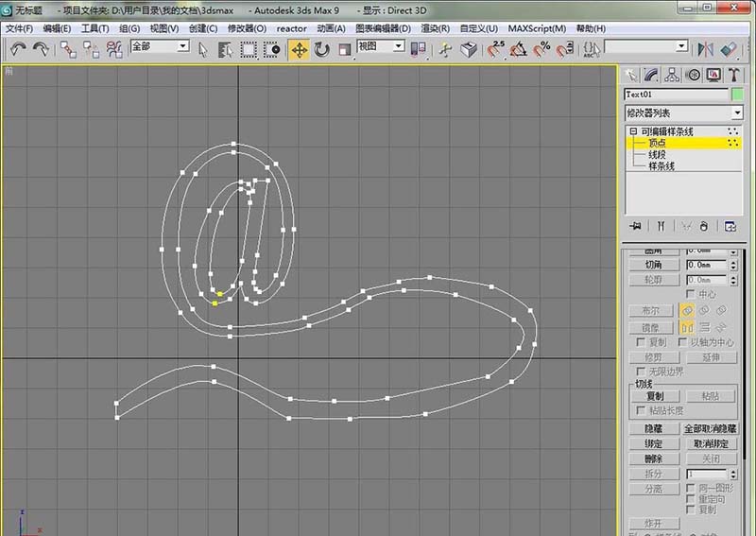Collapse the 可编辑样条线 tree node

pos(633,131)
